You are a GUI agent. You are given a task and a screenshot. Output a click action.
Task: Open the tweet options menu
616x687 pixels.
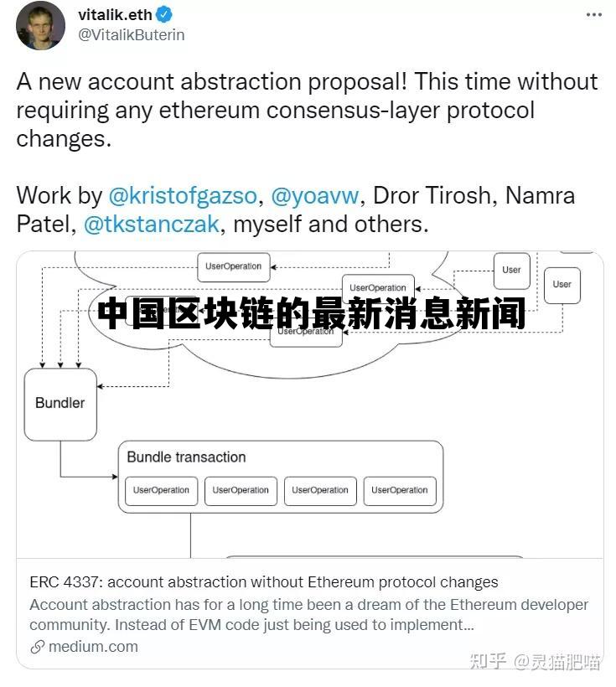click(x=593, y=13)
